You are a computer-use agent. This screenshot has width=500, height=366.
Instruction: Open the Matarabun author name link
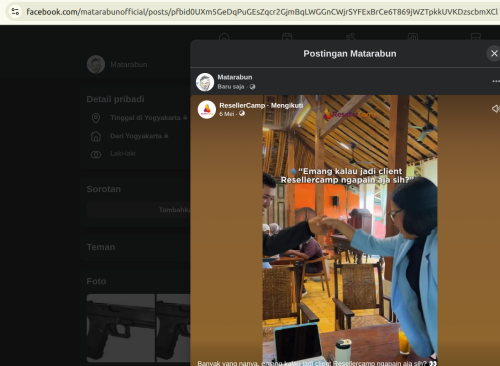point(235,77)
